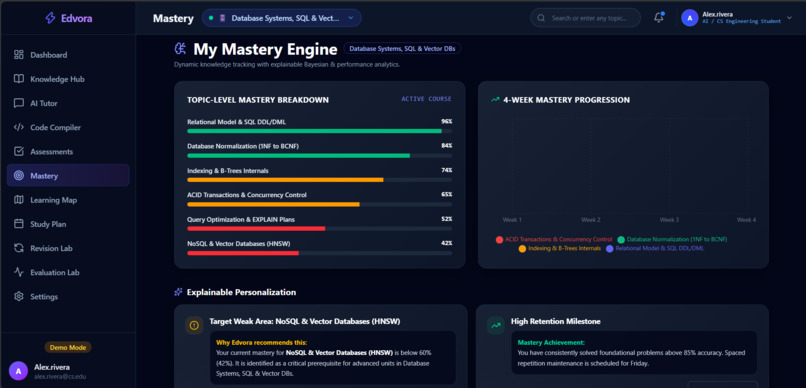Click Relational Model & SQL progress bar
Image resolution: width=806 pixels, height=388 pixels.
click(320, 131)
